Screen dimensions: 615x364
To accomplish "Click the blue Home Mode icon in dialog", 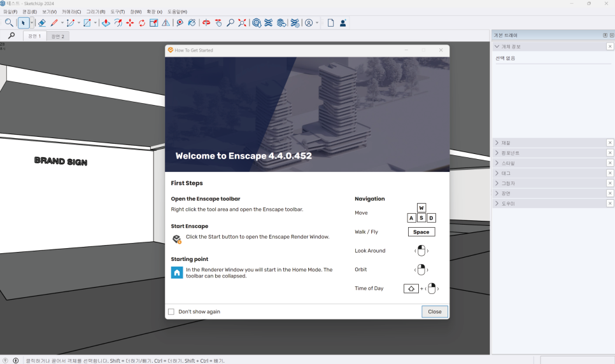I will [x=177, y=272].
